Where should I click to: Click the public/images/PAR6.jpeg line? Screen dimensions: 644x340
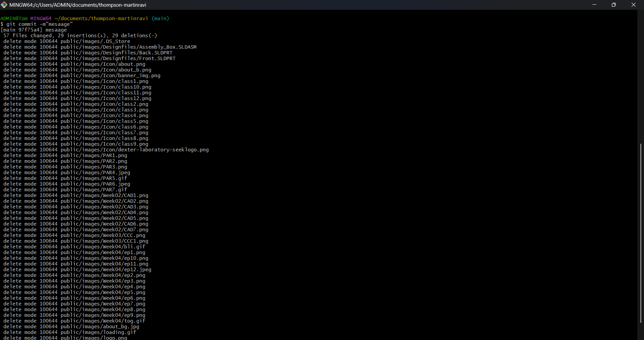[67, 184]
